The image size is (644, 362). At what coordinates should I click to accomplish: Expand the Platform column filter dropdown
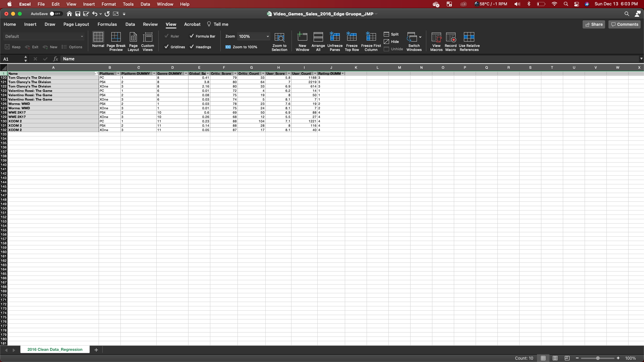(118, 73)
